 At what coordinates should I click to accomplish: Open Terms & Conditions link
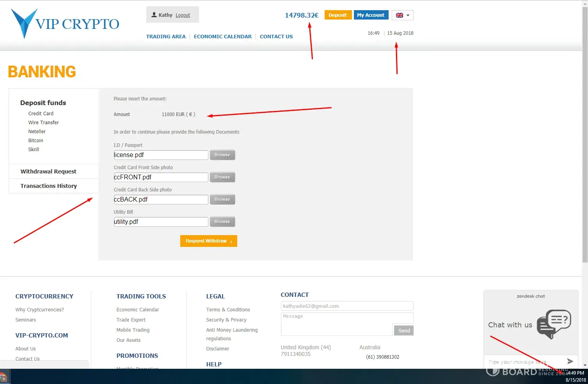(x=228, y=310)
